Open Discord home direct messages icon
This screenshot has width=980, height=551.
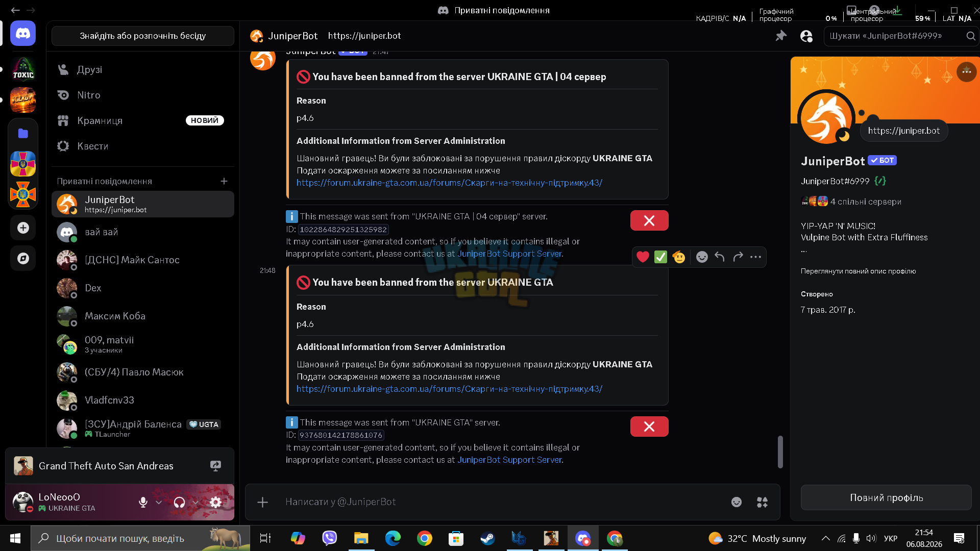coord(23,34)
